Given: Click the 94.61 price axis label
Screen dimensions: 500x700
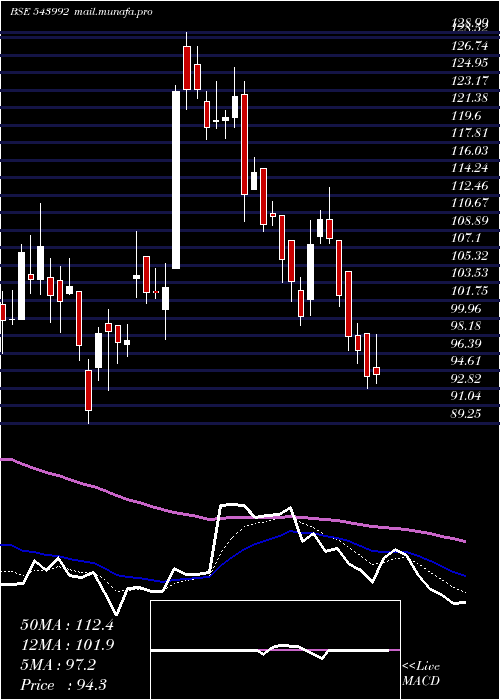Looking at the screenshot, I should pos(467,361).
